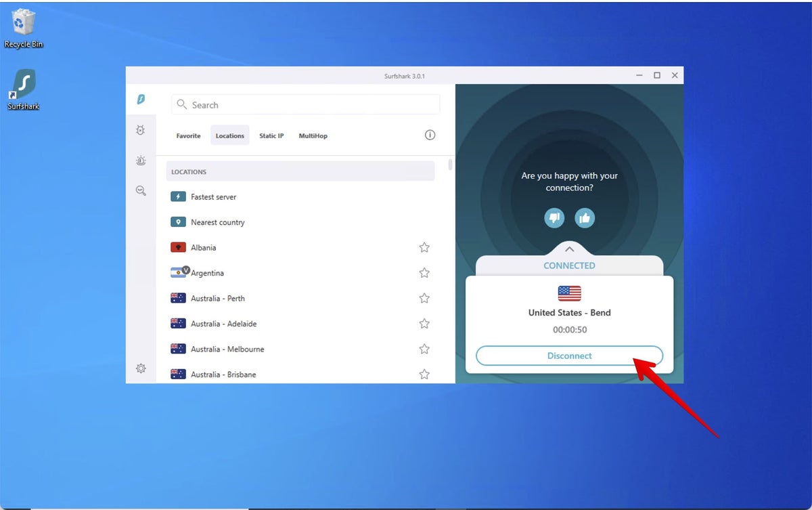The height and width of the screenshot is (510, 812).
Task: Click the info icon beside MultiHop
Action: coord(430,135)
